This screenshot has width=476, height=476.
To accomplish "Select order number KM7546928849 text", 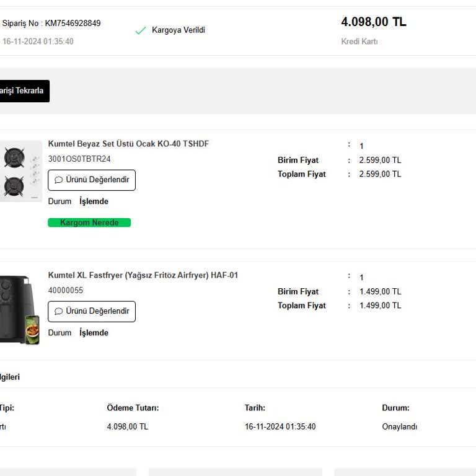I will (x=73, y=23).
